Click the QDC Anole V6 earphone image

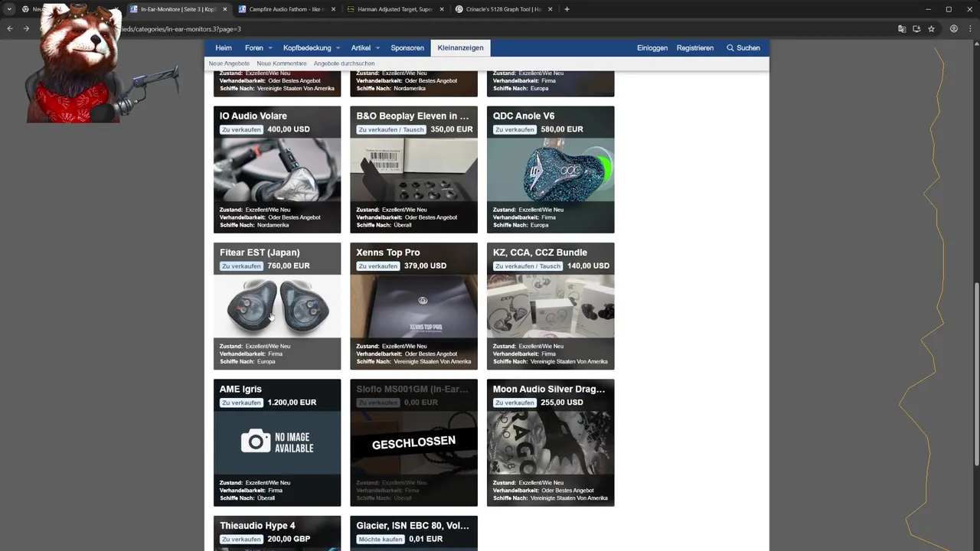[x=550, y=170]
